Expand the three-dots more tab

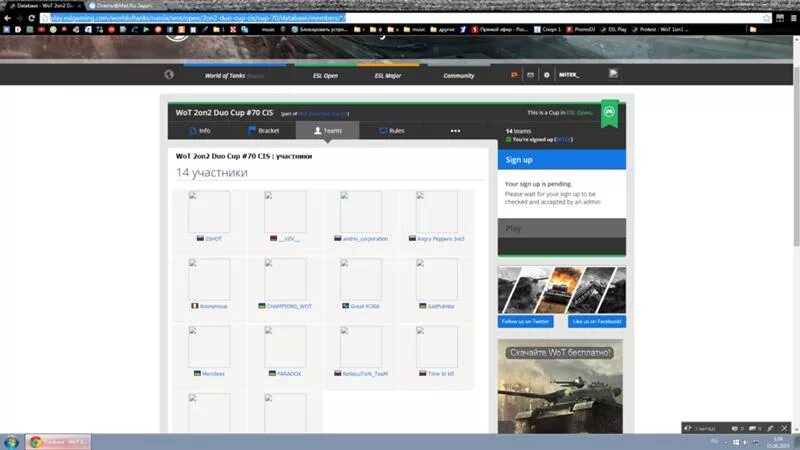455,131
